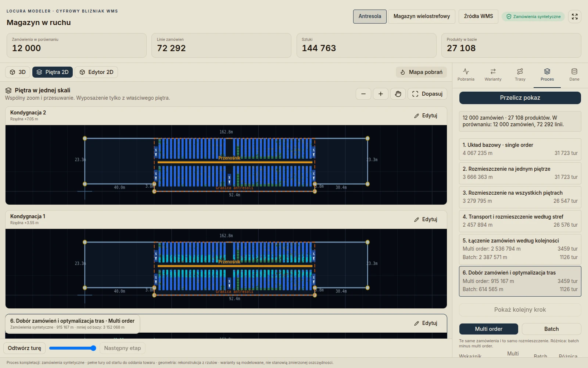The image size is (588, 368).
Task: Switch to Magazyn wielostrefowy scenario
Action: tap(422, 17)
